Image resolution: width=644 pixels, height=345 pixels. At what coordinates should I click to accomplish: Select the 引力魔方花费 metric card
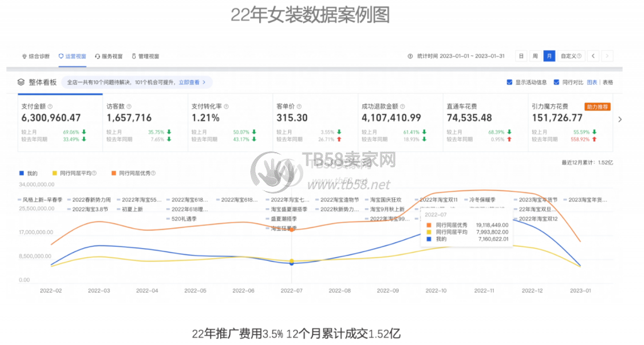(570, 123)
